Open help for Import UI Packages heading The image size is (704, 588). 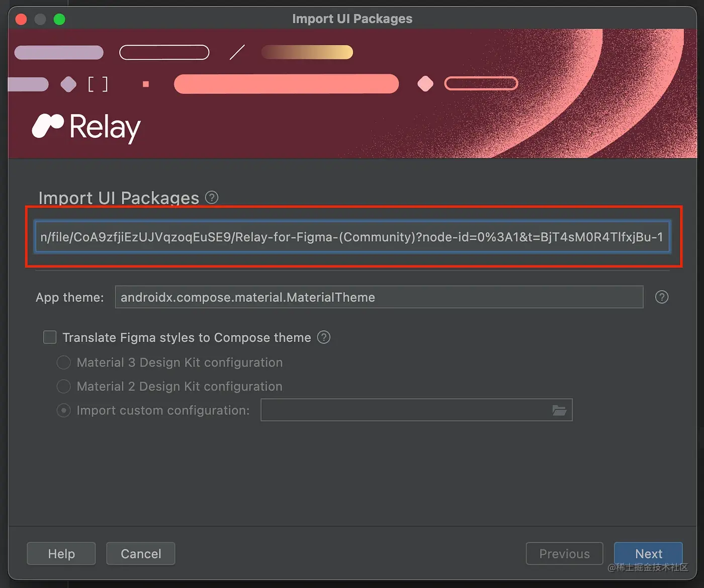pyautogui.click(x=212, y=198)
